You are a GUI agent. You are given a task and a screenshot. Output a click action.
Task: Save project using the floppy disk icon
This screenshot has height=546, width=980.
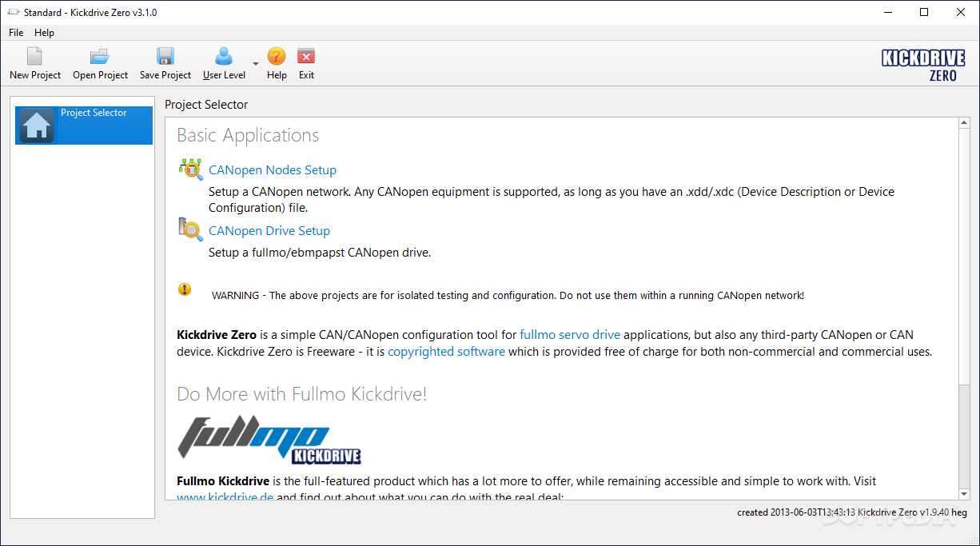point(165,56)
